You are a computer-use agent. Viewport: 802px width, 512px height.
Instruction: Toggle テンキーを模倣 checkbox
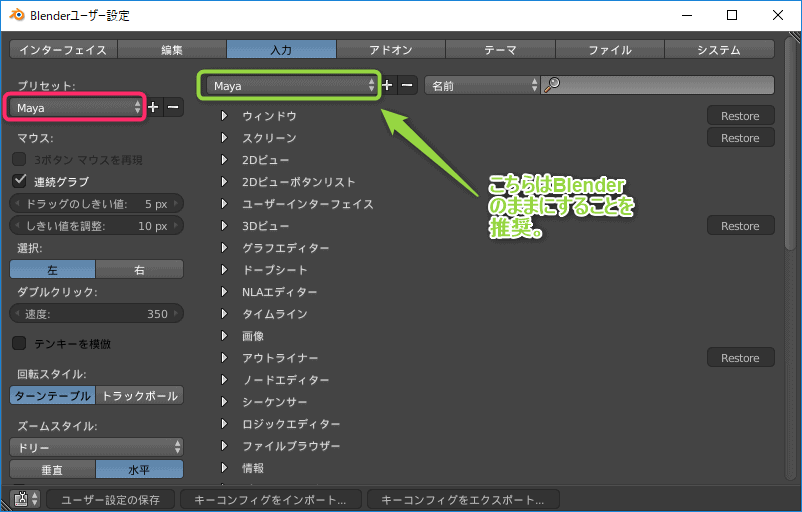(x=19, y=343)
